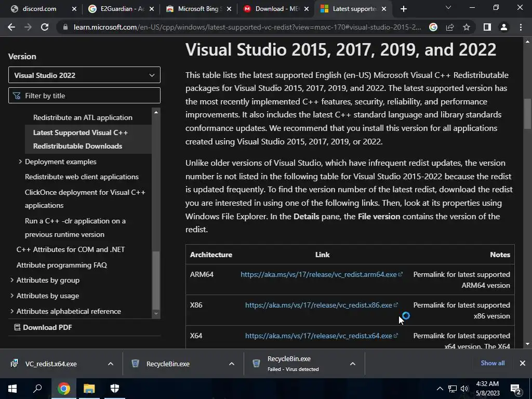
Task: Open the downloaded VC_redist.x64.exe file
Action: (x=51, y=364)
